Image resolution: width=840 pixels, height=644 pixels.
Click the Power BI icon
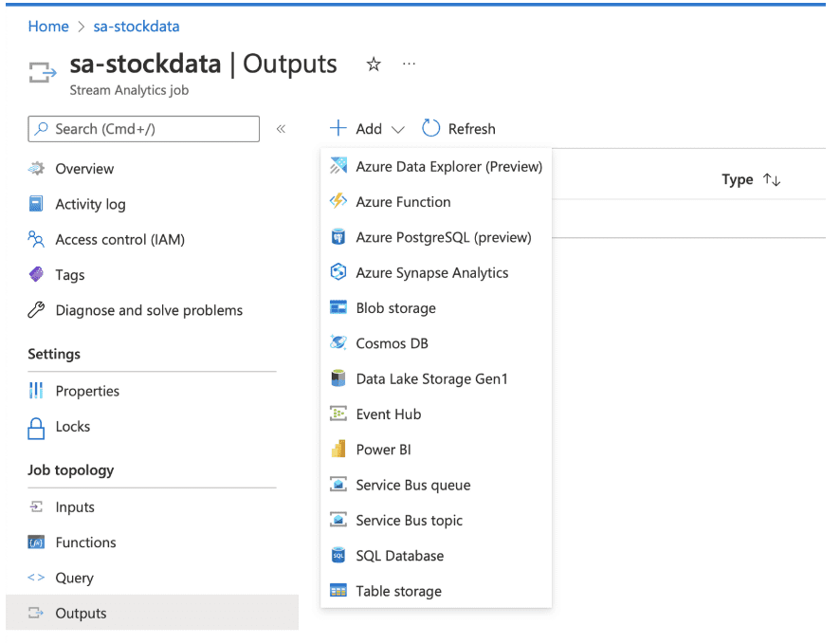tap(338, 449)
